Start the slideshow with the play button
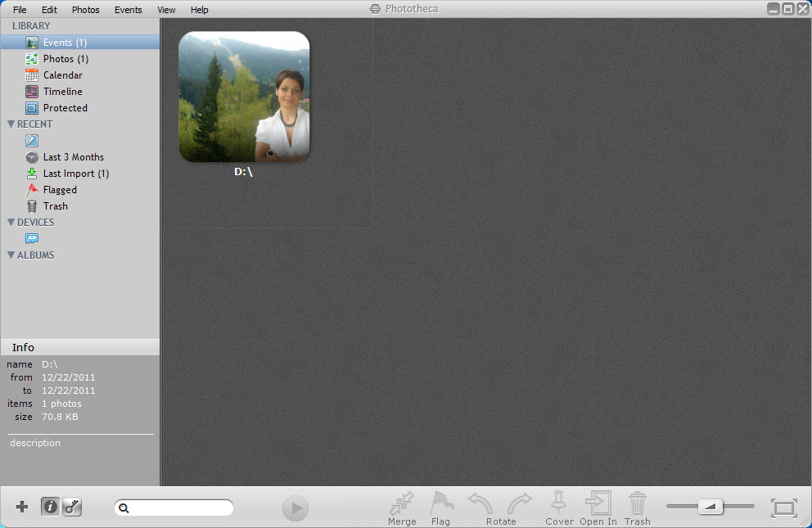The image size is (812, 528). (295, 508)
